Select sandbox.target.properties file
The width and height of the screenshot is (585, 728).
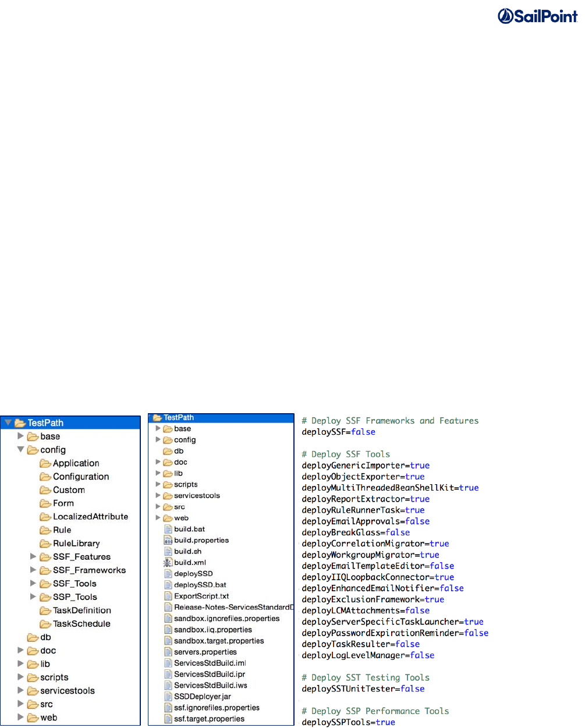click(219, 641)
